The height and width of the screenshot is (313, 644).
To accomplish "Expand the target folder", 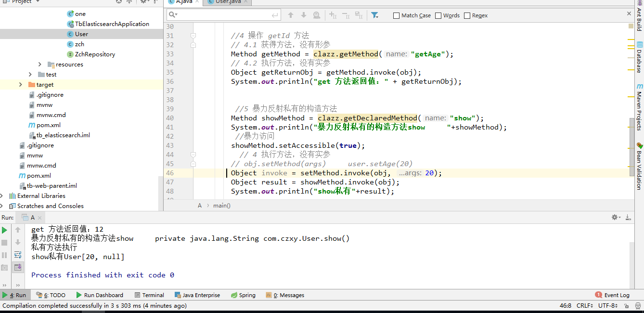I will pyautogui.click(x=21, y=85).
